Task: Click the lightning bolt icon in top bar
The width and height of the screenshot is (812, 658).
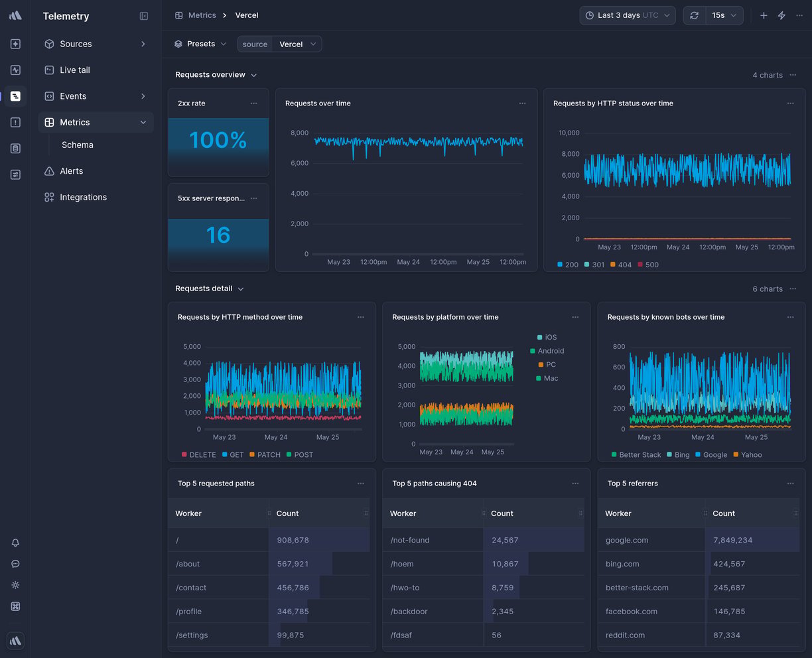Action: [781, 15]
